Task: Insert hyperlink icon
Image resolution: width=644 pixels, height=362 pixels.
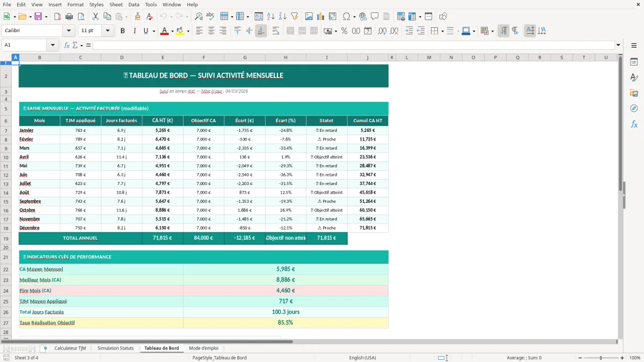Action: click(363, 17)
